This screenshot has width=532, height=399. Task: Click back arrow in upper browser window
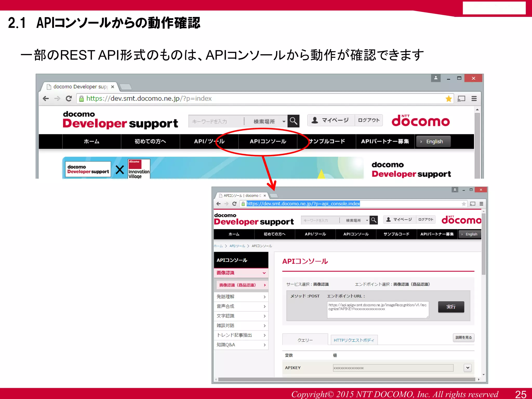tap(46, 98)
